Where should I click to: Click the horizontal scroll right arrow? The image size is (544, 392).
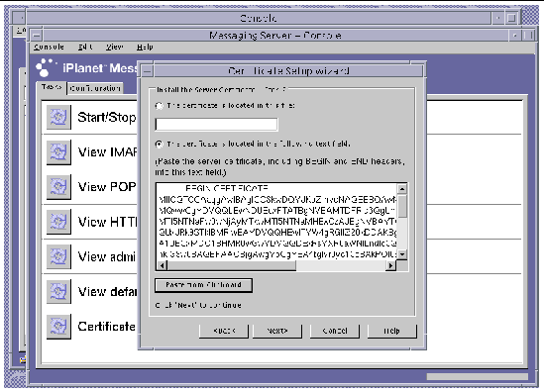tap(391, 266)
